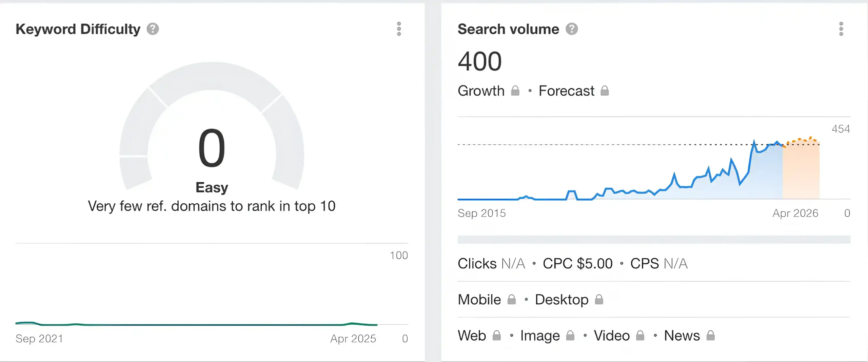
Task: Click the lock icon next to Web
Action: coord(496,336)
